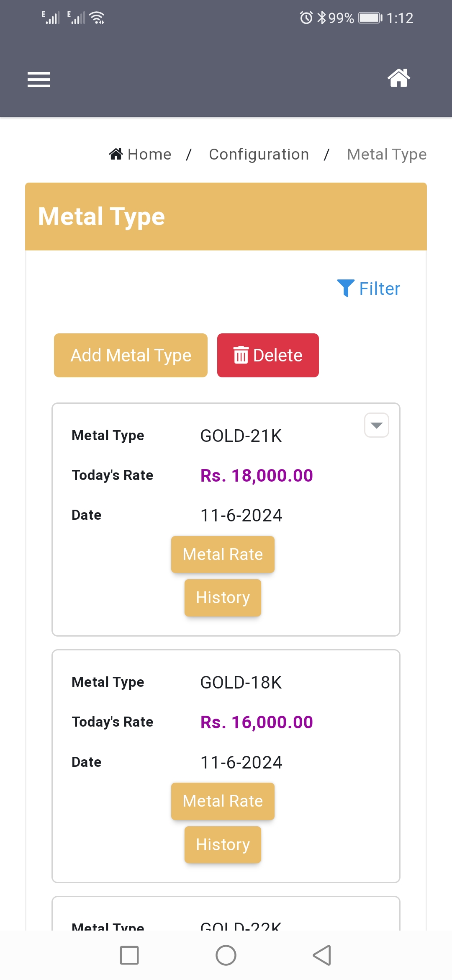Tap the Metal Type breadcrumb item

tap(386, 155)
